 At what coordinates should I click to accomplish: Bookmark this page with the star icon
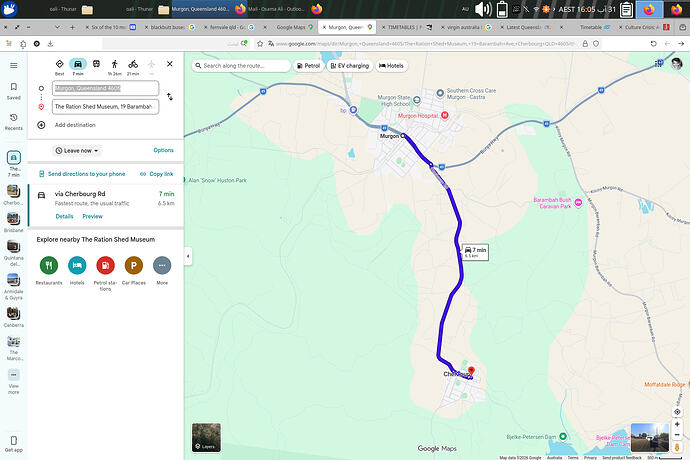pyautogui.click(x=260, y=44)
